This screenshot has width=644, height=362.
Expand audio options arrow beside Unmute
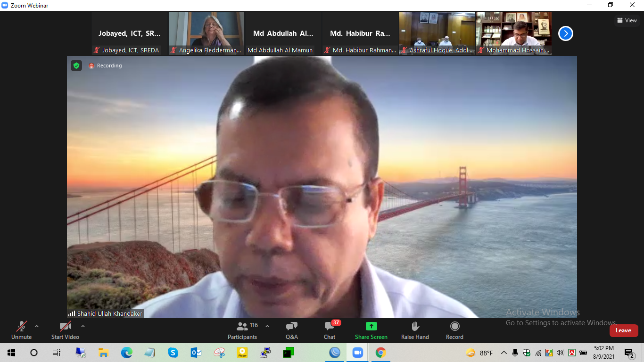pos(37,326)
